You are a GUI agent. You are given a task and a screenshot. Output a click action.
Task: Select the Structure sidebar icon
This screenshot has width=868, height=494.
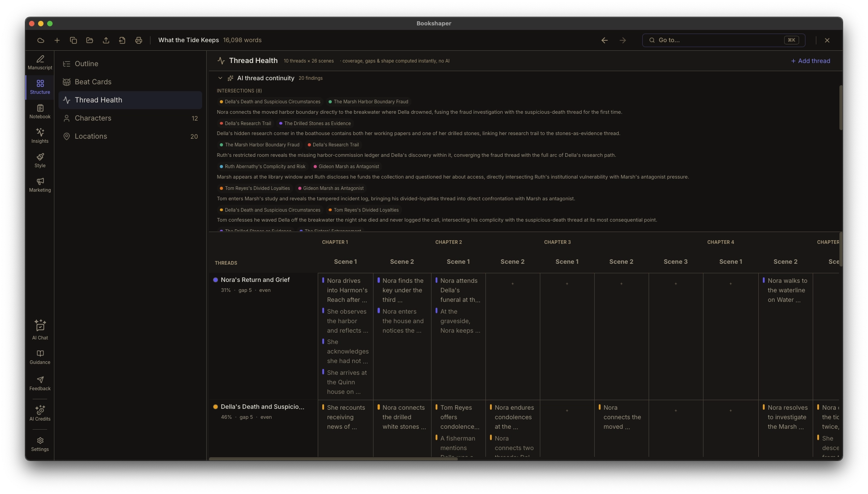point(40,87)
